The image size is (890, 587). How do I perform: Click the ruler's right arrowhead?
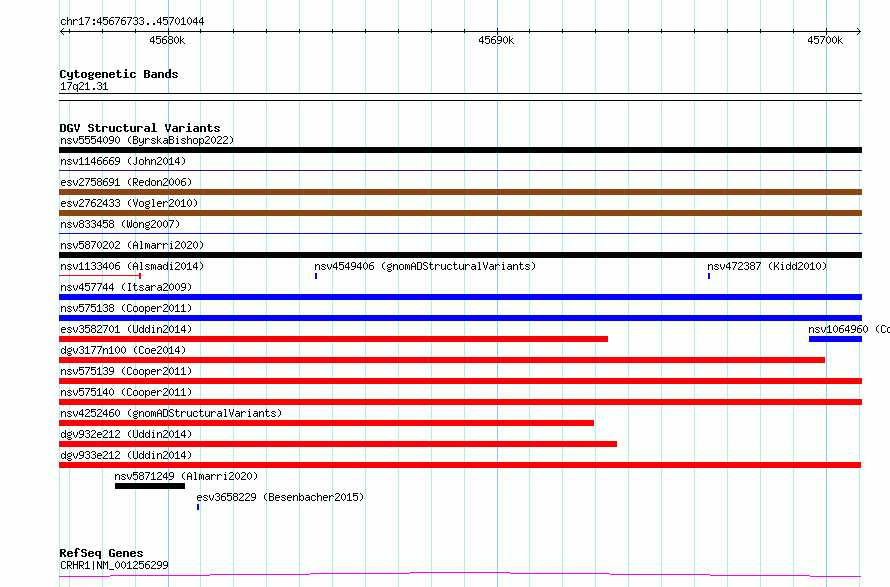[858, 32]
